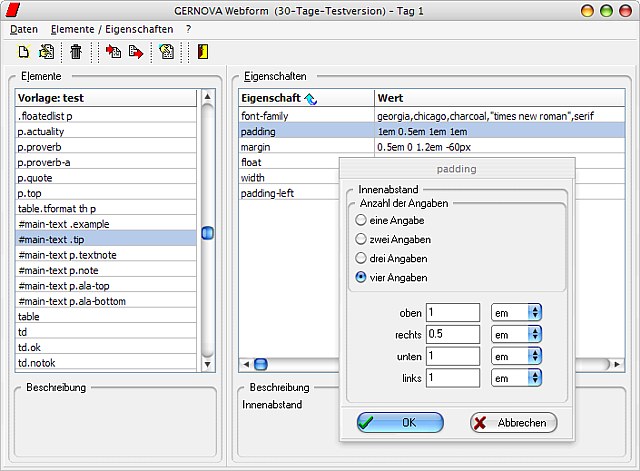640x471 pixels.
Task: Click the trash can delete icon
Action: click(76, 52)
